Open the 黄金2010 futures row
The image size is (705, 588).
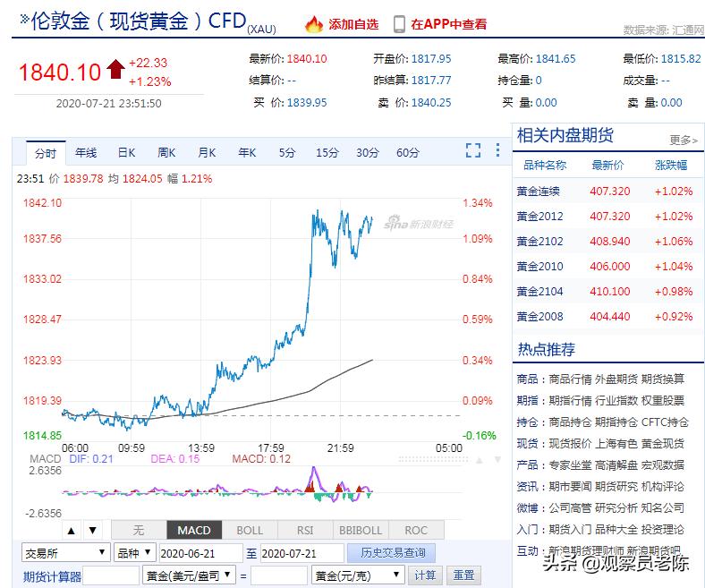click(607, 267)
